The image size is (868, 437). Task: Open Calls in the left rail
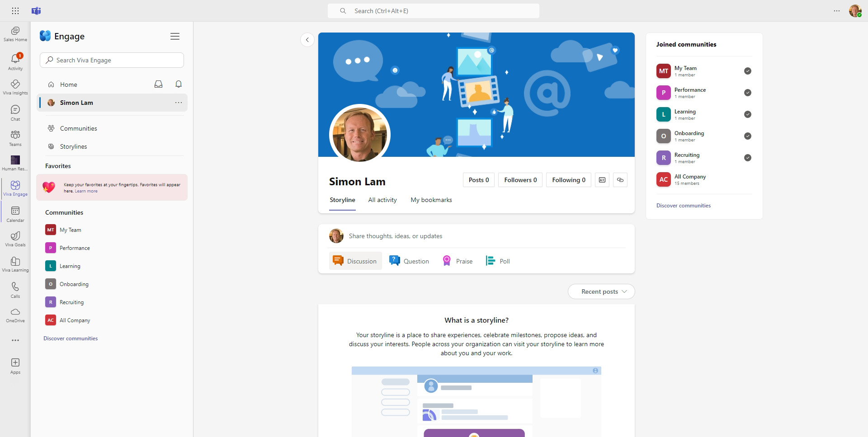tap(15, 290)
